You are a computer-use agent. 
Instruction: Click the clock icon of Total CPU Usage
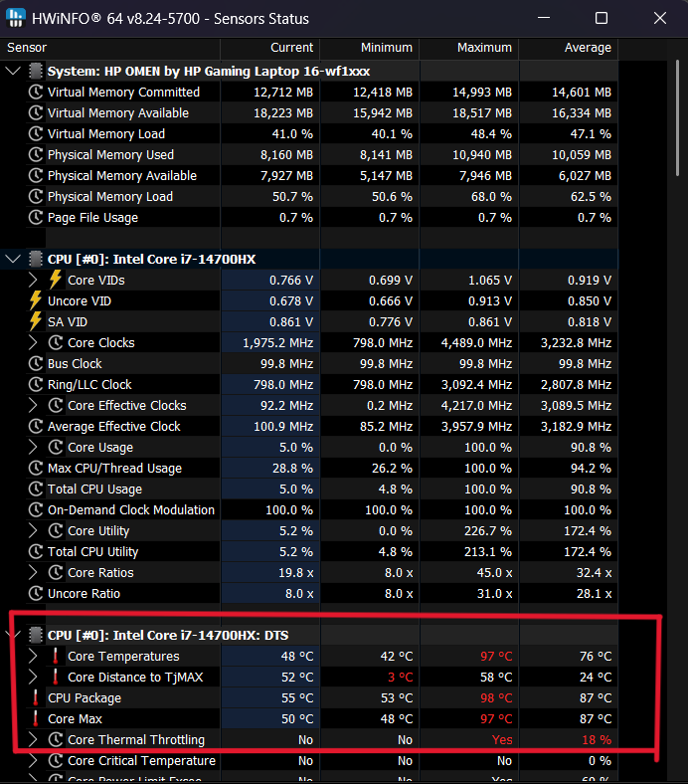pos(36,489)
